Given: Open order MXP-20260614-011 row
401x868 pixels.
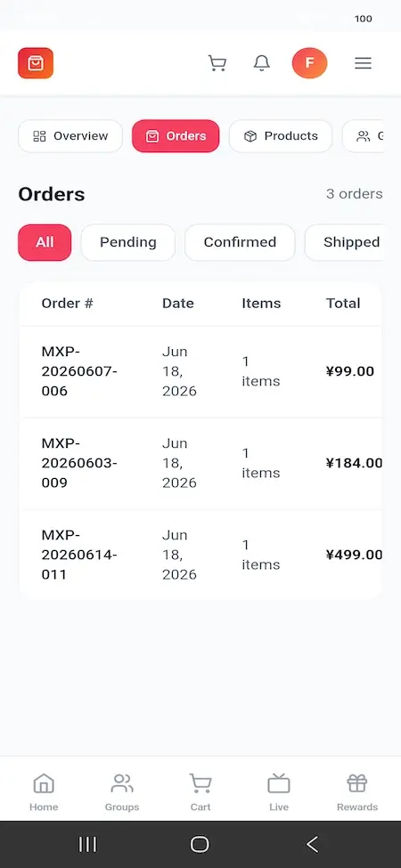Looking at the screenshot, I should pyautogui.click(x=200, y=555).
